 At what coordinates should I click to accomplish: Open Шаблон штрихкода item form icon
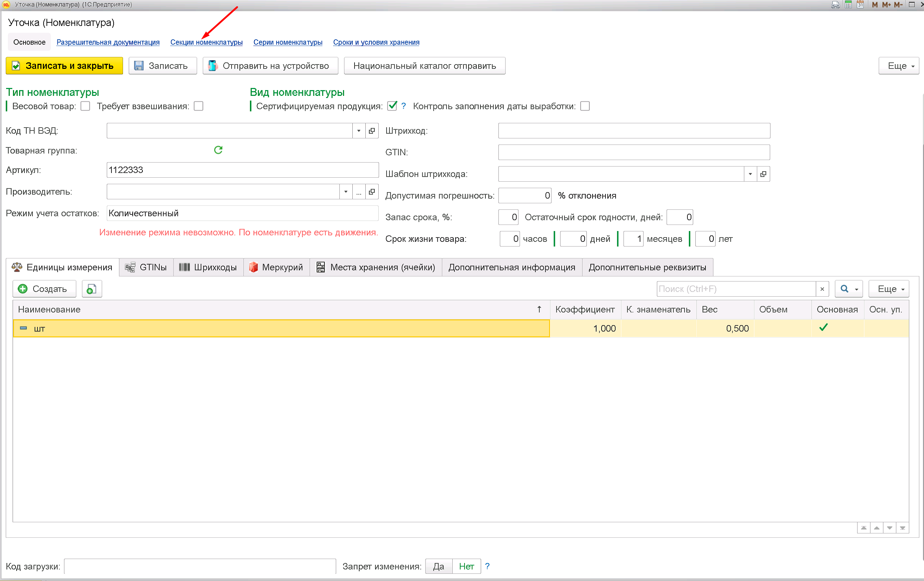(763, 174)
